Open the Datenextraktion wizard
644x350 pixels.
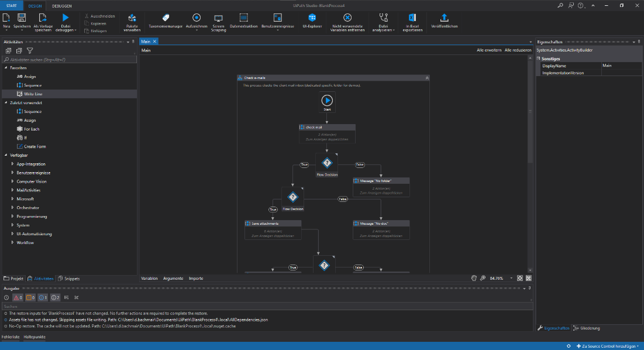tap(243, 21)
